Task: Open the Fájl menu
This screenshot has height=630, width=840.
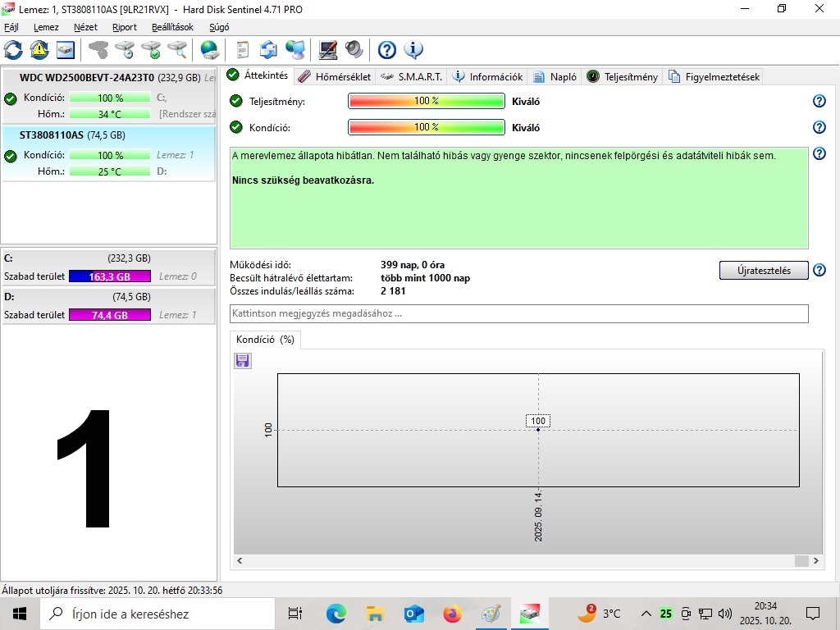Action: (11, 27)
